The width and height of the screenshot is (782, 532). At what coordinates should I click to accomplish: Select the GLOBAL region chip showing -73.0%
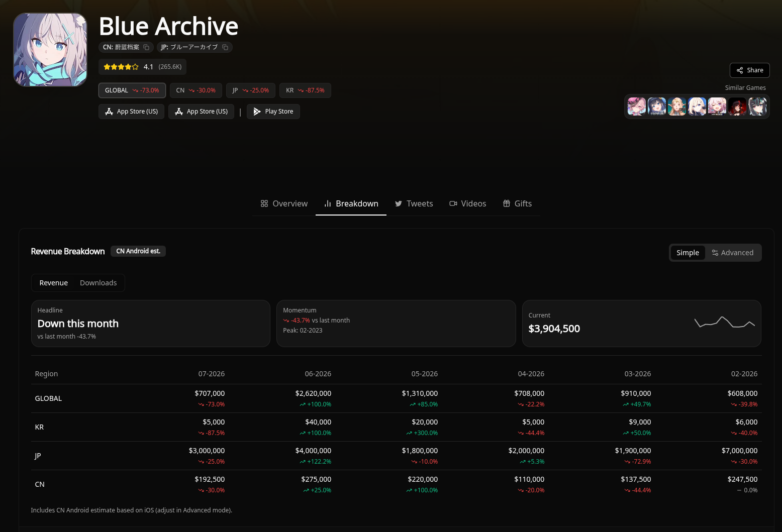pyautogui.click(x=132, y=90)
